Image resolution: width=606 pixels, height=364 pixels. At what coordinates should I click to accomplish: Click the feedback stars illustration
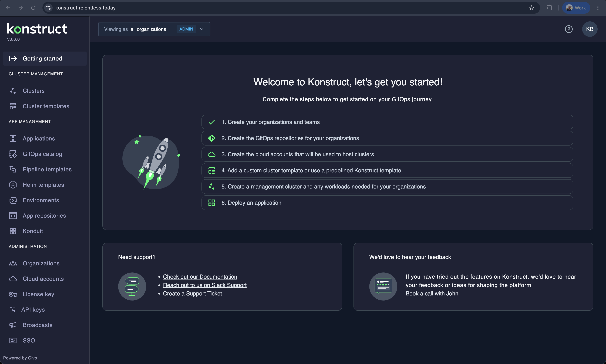pos(383,287)
